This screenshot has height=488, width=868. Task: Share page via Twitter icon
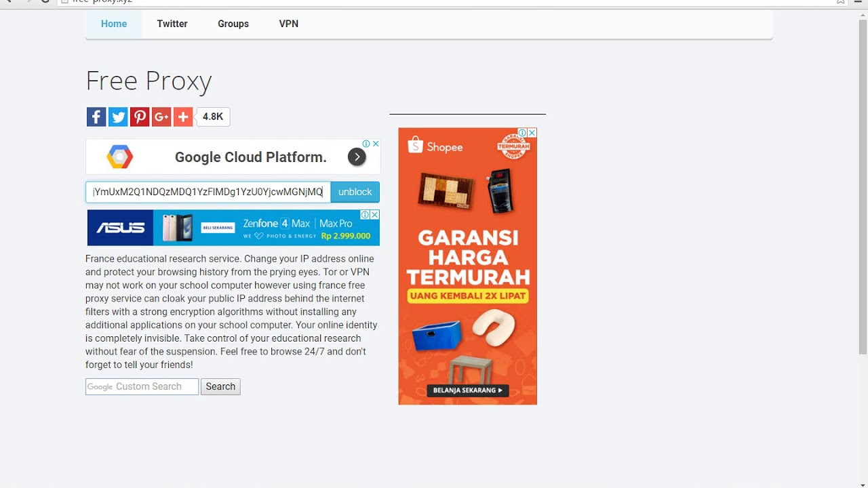pos(118,117)
